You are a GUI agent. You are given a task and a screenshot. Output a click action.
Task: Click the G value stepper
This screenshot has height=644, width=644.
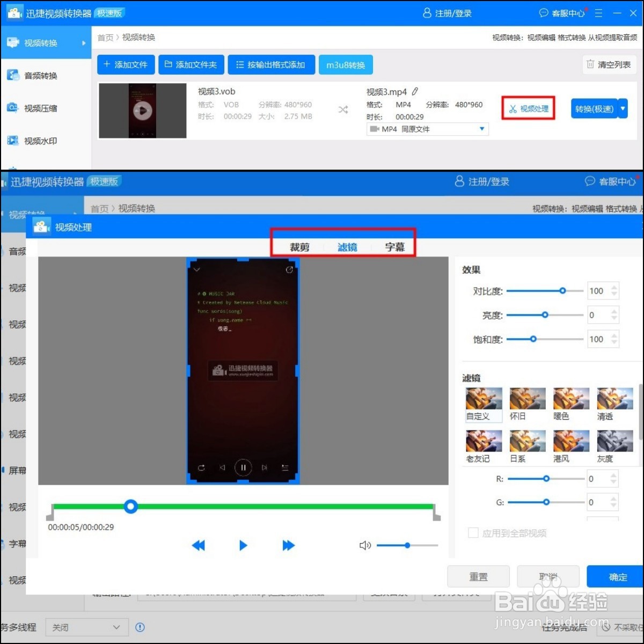point(614,502)
